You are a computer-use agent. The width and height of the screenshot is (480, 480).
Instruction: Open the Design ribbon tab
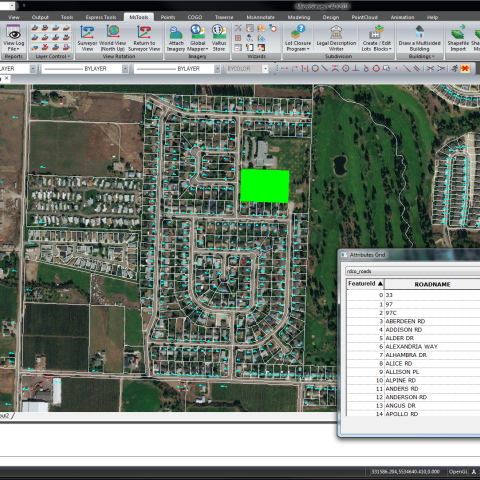(331, 17)
